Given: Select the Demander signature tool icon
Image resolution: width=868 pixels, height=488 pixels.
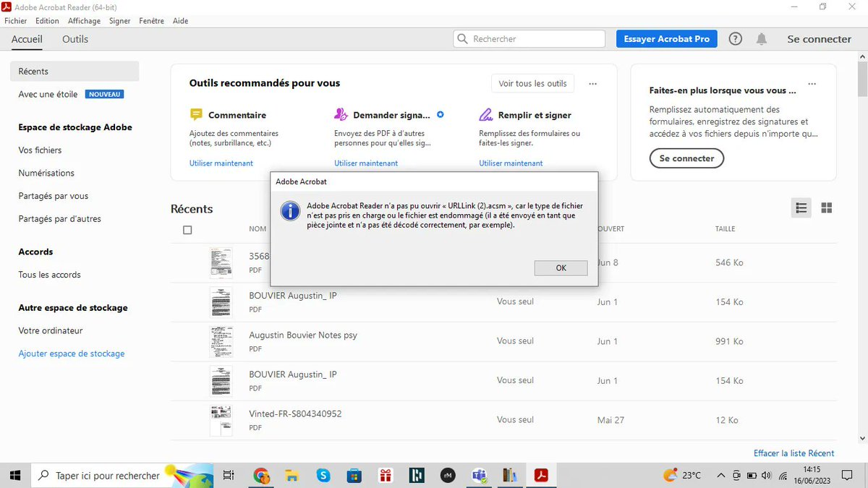Looking at the screenshot, I should [341, 114].
